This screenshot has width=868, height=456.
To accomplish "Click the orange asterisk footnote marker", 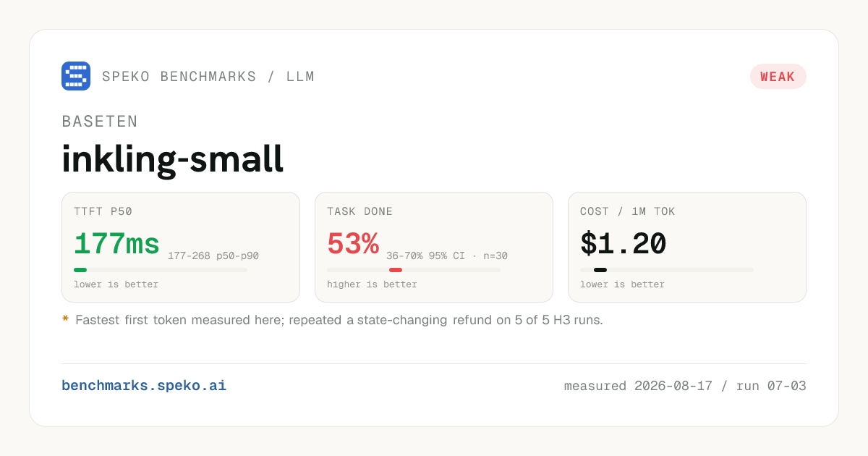I will 65,319.
